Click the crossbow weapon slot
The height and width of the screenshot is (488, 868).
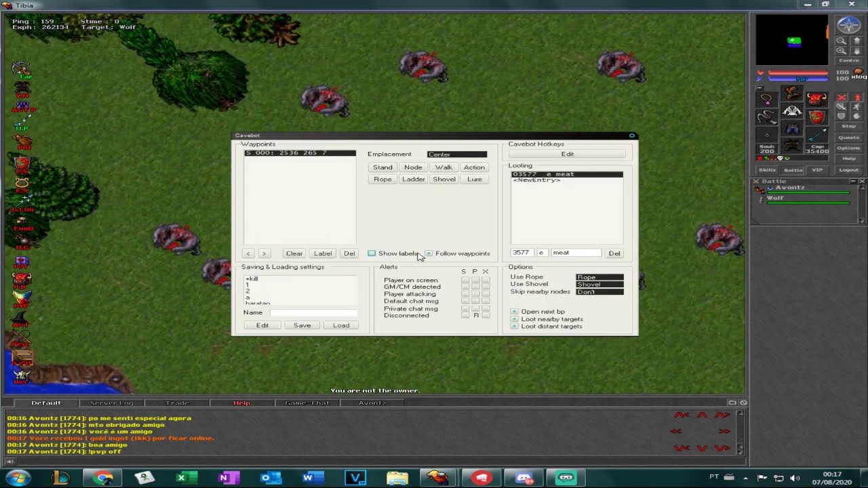coord(767,117)
